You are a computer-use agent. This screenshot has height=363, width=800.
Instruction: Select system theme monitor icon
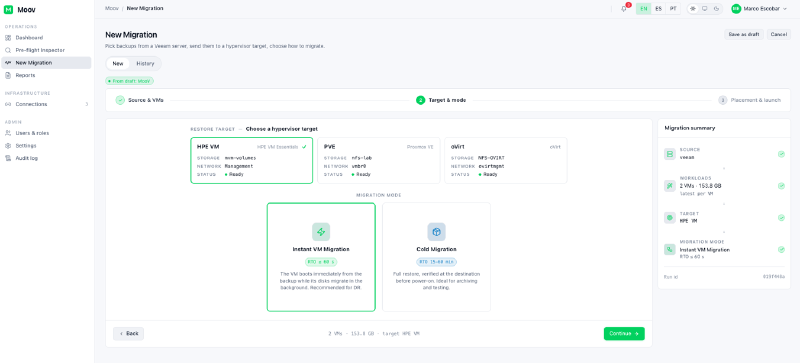click(x=705, y=9)
